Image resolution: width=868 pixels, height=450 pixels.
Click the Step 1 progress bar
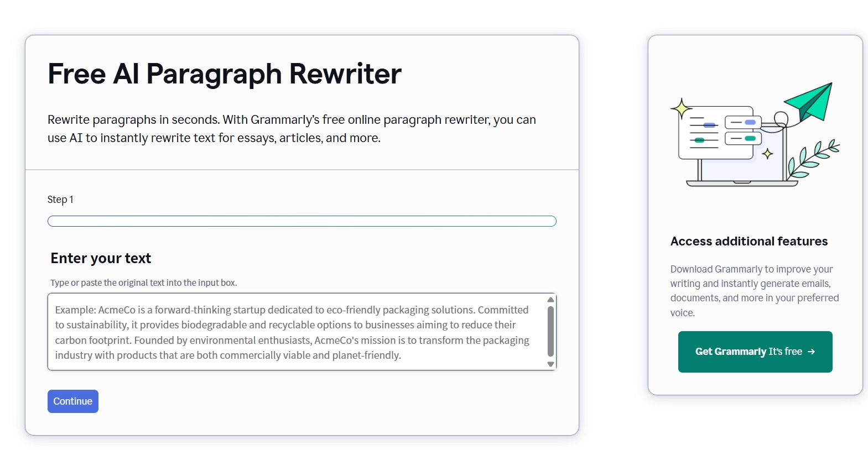coord(302,221)
